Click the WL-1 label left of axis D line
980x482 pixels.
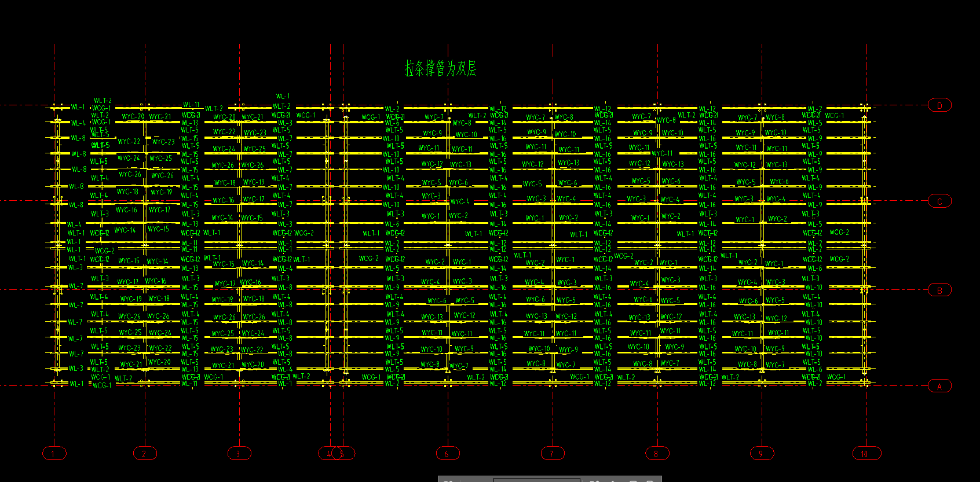pos(78,107)
